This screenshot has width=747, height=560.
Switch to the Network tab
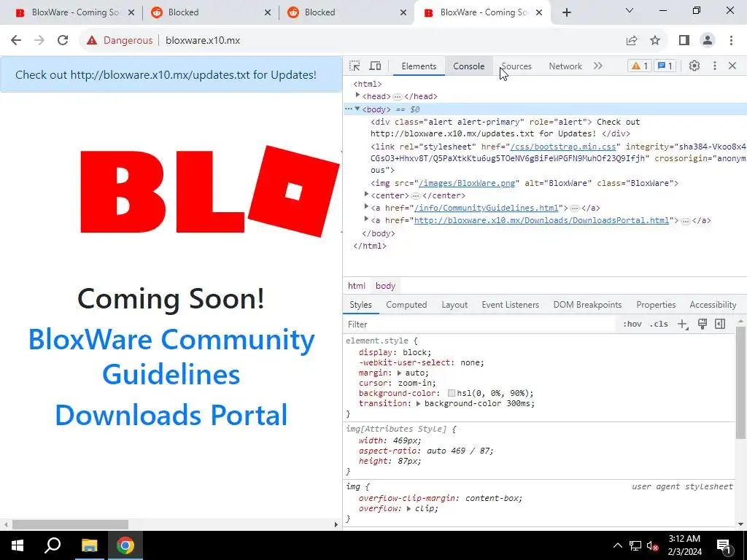[565, 66]
